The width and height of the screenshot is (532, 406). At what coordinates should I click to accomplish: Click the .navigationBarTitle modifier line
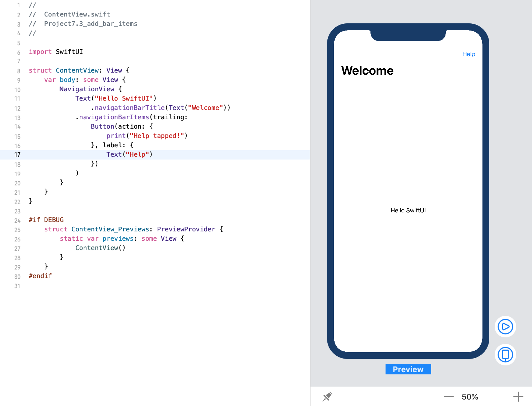(x=160, y=108)
